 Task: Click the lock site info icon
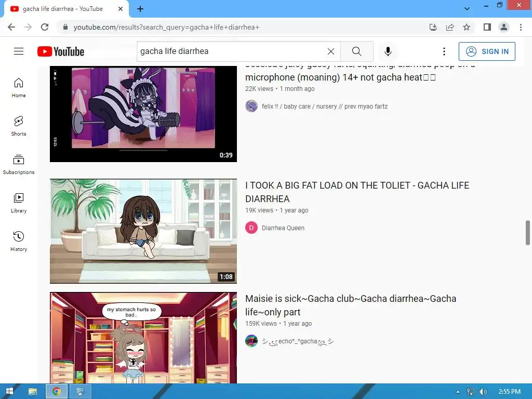click(x=65, y=27)
